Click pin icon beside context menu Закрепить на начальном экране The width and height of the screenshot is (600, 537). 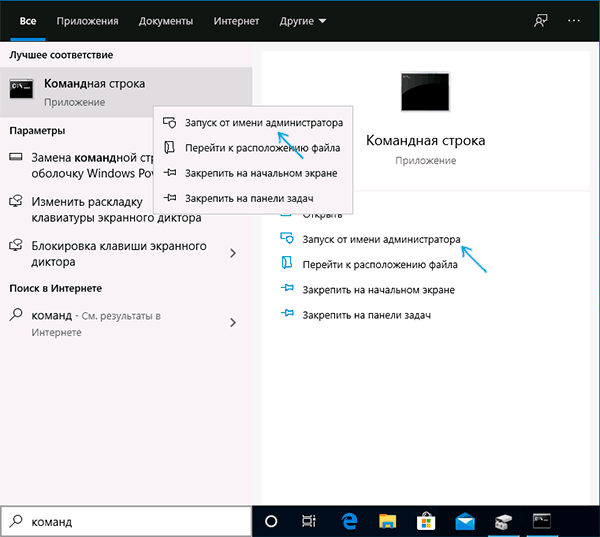click(x=170, y=173)
